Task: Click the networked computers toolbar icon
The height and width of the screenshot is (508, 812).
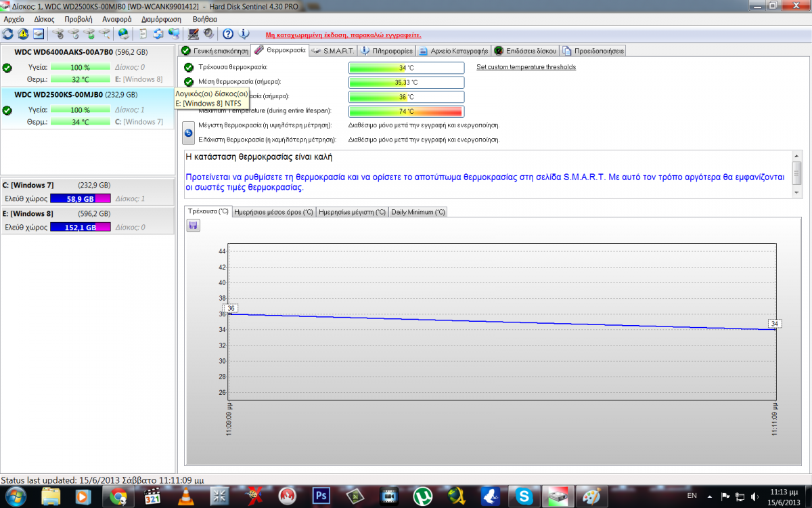Action: click(x=174, y=34)
